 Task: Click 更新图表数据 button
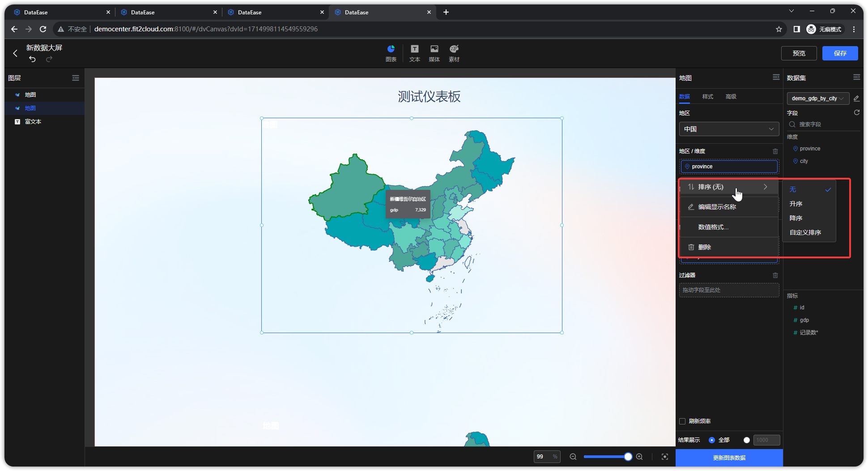pos(729,458)
